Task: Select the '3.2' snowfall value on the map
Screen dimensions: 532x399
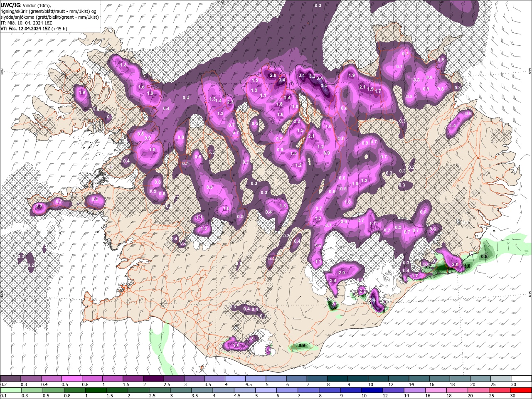Action: tap(312, 76)
